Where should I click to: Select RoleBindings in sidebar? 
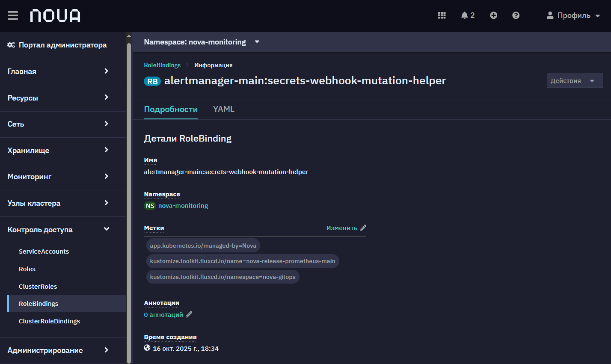(x=67, y=304)
